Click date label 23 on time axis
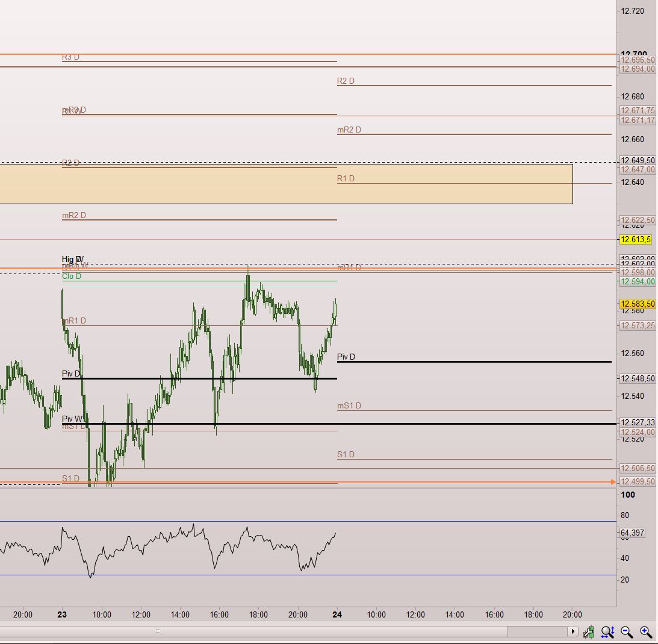 click(x=62, y=614)
